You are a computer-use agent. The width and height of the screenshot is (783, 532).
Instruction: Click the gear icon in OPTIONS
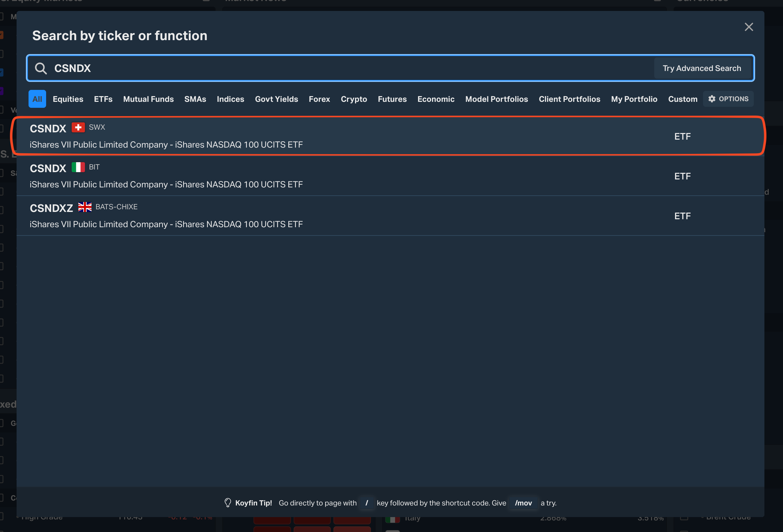712,99
